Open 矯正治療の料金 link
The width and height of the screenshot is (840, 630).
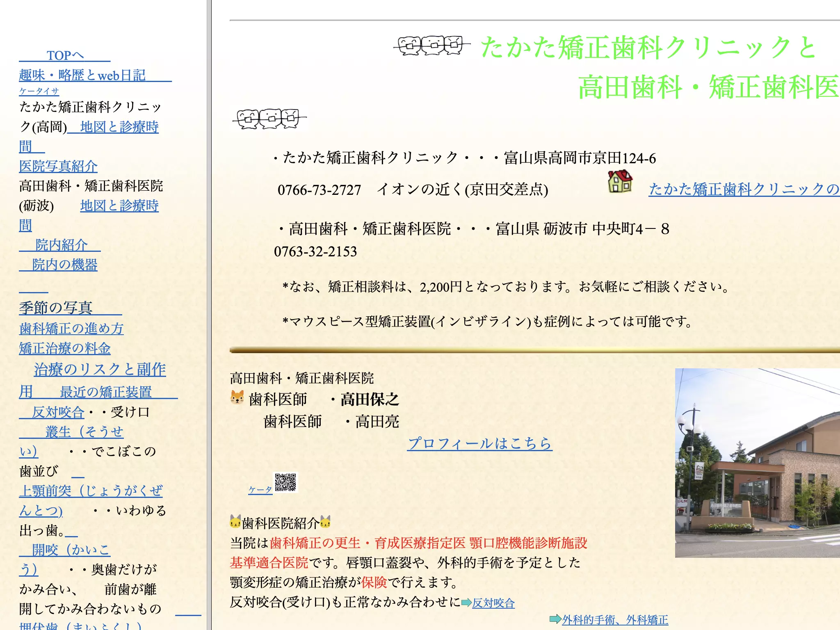coord(65,349)
